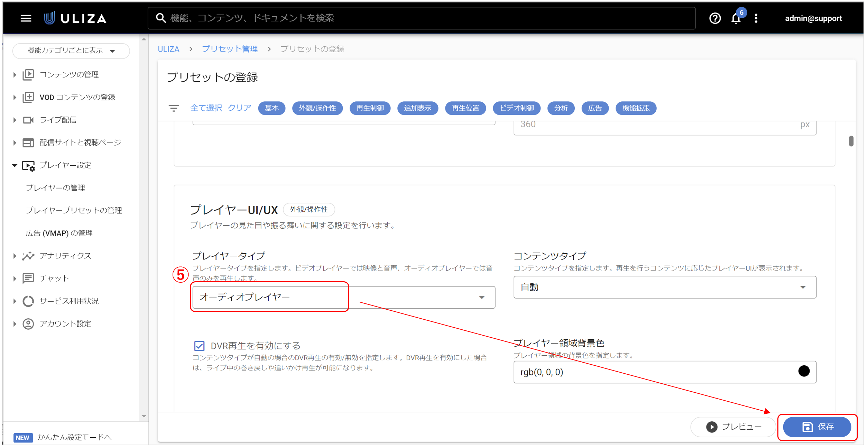Click the チャット message icon

(x=28, y=279)
